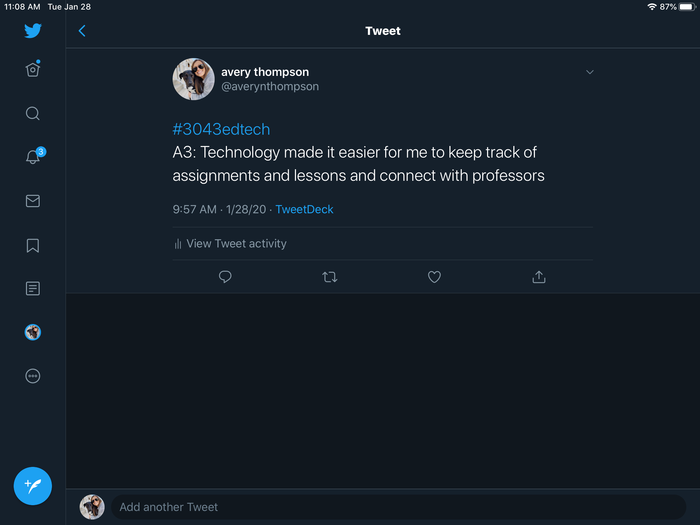The width and height of the screenshot is (700, 525).
Task: Open the Search explore icon
Action: 33,113
